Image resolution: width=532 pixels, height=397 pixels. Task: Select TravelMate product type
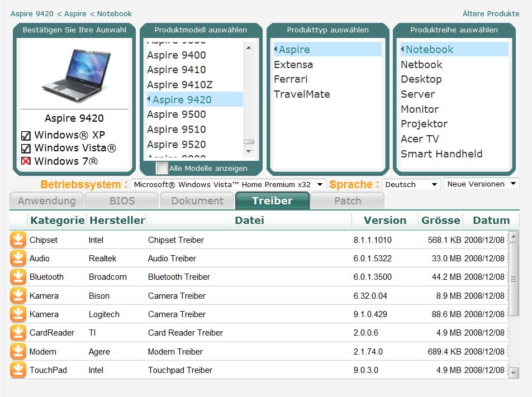[302, 94]
